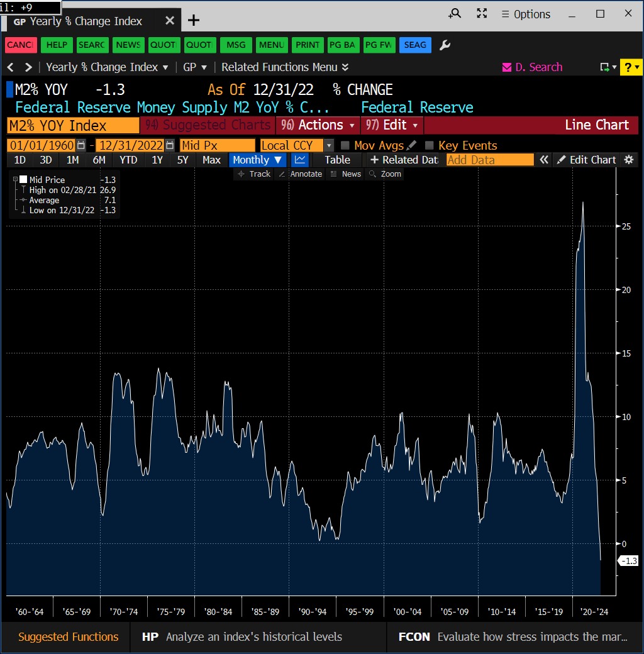Click the Edit Chart button
This screenshot has width=644, height=654.
pyautogui.click(x=586, y=160)
